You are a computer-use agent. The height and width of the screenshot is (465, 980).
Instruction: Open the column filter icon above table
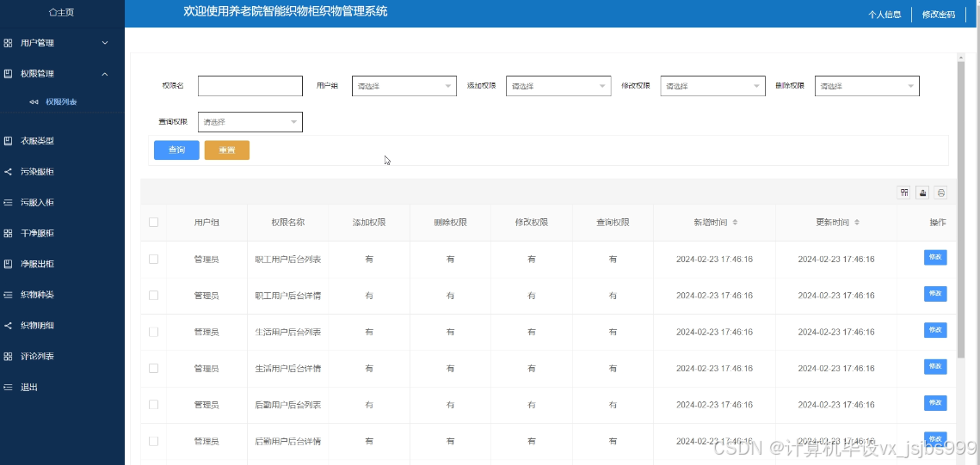pyautogui.click(x=903, y=193)
